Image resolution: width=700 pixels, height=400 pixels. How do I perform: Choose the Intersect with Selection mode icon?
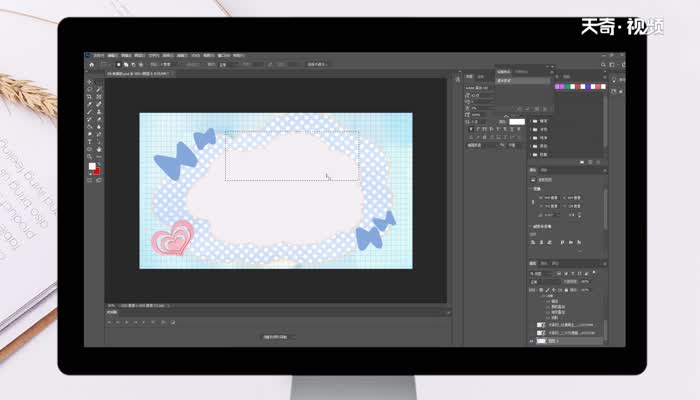[141, 65]
